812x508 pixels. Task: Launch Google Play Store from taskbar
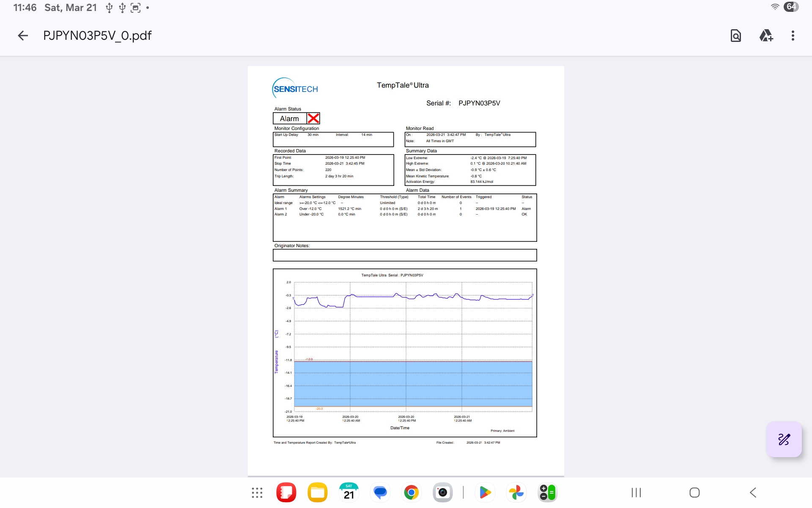485,493
